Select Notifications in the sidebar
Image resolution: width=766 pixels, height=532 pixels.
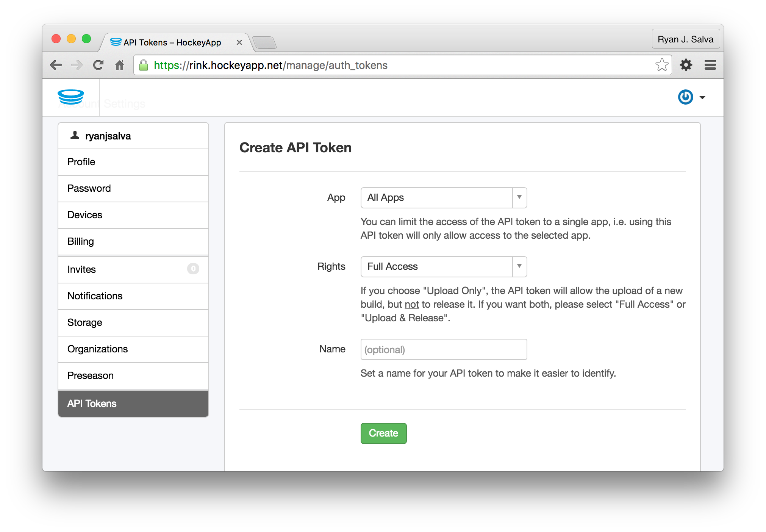(133, 296)
